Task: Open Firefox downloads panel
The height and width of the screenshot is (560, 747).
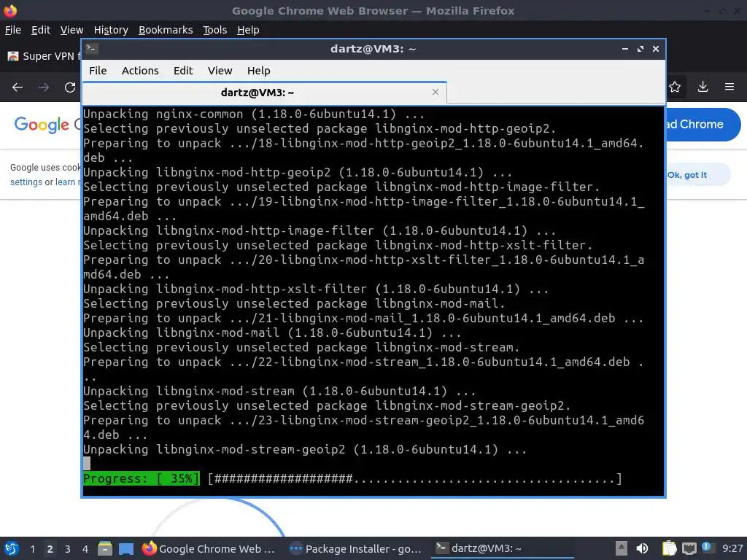Action: [x=703, y=87]
